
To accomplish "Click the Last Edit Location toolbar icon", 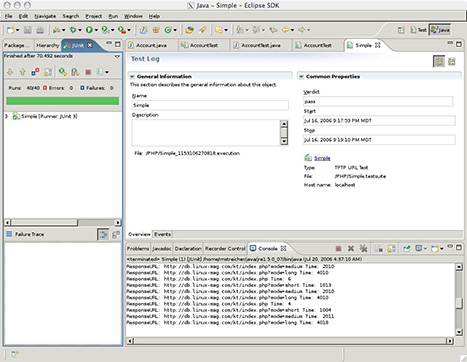I will click(x=273, y=30).
